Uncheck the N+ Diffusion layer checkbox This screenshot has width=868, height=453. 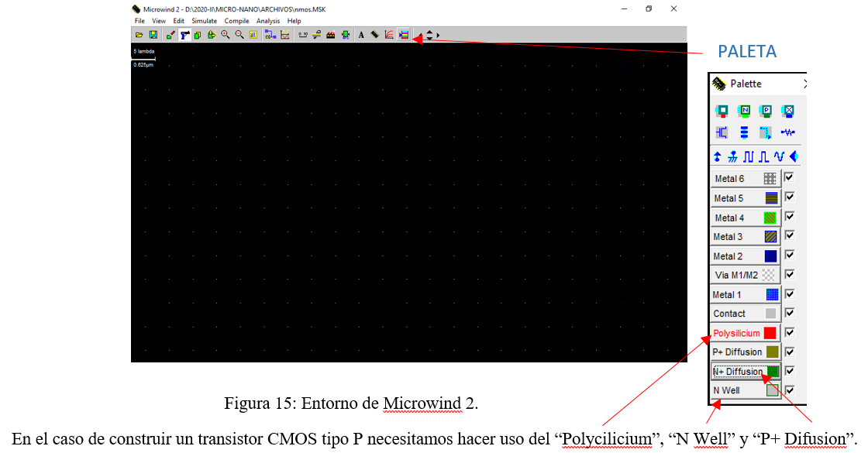click(790, 371)
